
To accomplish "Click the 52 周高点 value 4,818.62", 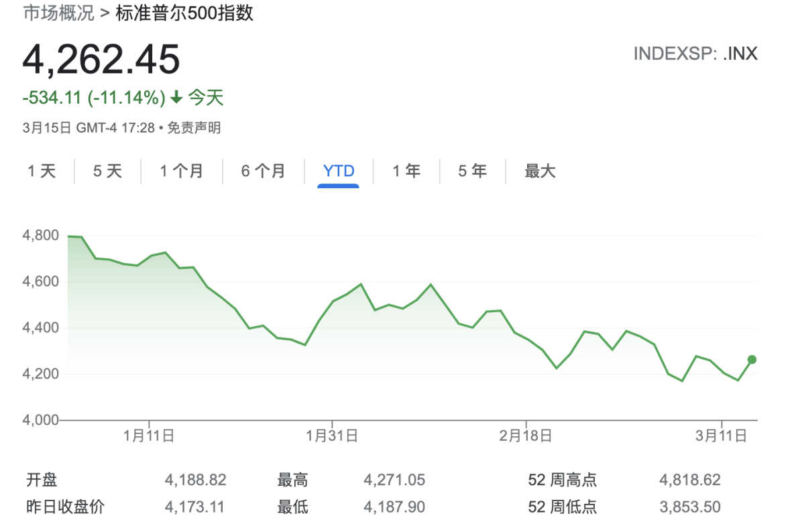I will pos(689,480).
